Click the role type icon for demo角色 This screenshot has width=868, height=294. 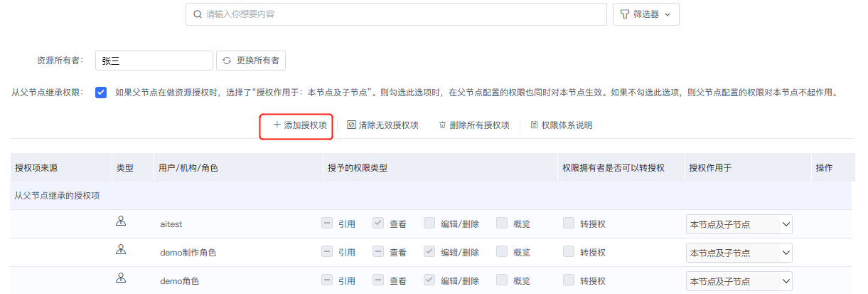click(x=121, y=279)
